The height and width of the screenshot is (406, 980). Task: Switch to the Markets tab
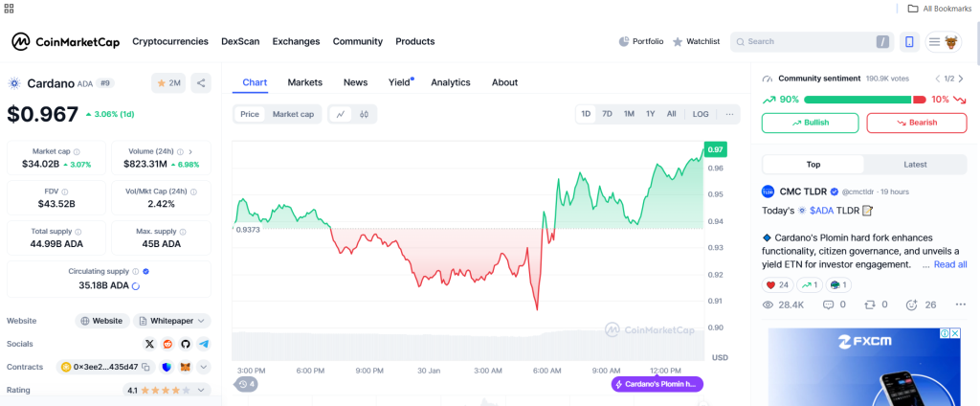[x=305, y=82]
